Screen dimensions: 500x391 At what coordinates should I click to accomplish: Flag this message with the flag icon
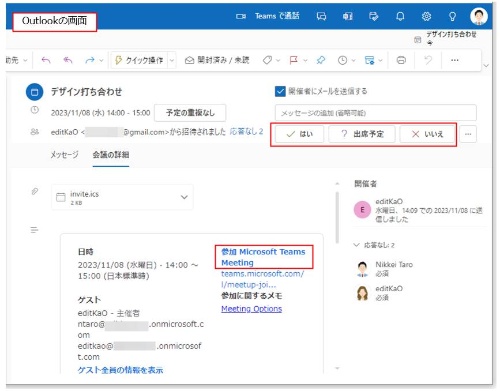(294, 60)
